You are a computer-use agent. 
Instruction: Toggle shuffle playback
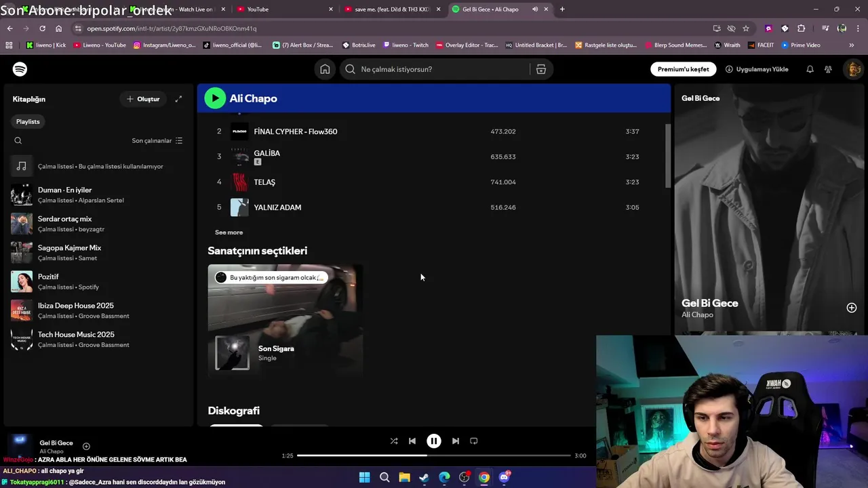394,441
